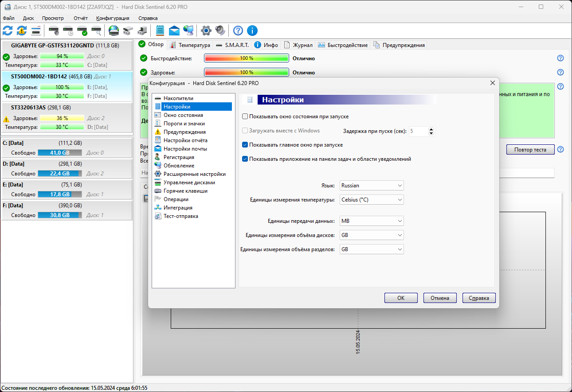Click the blue info circle toolbar icon
572x392 pixels.
tap(252, 31)
